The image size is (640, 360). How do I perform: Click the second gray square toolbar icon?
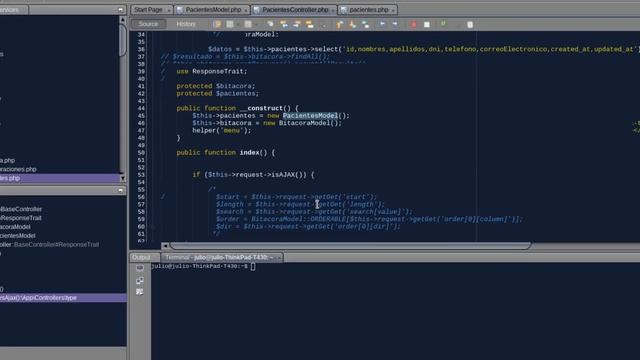(x=248, y=24)
